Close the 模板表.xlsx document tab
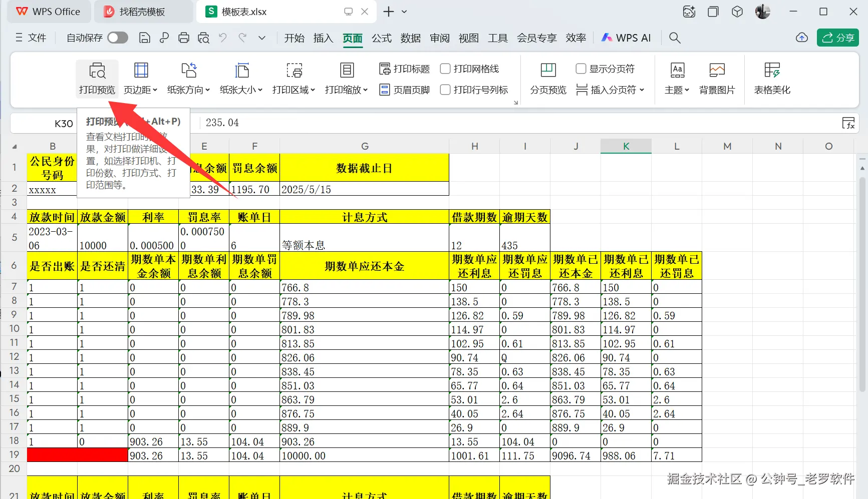 tap(365, 12)
